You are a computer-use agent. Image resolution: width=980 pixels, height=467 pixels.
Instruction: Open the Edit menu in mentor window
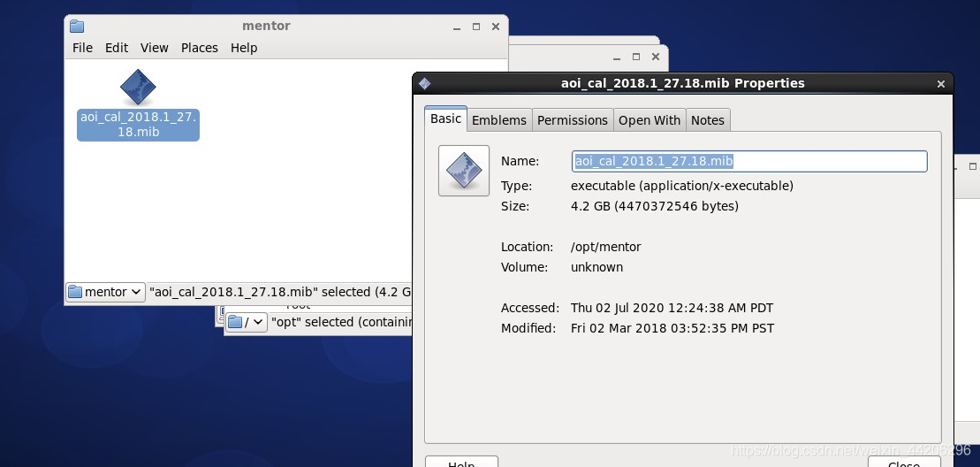117,48
